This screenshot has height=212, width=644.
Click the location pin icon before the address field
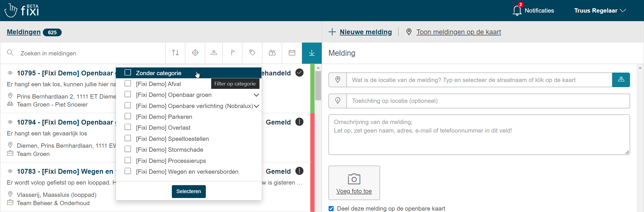click(x=338, y=80)
